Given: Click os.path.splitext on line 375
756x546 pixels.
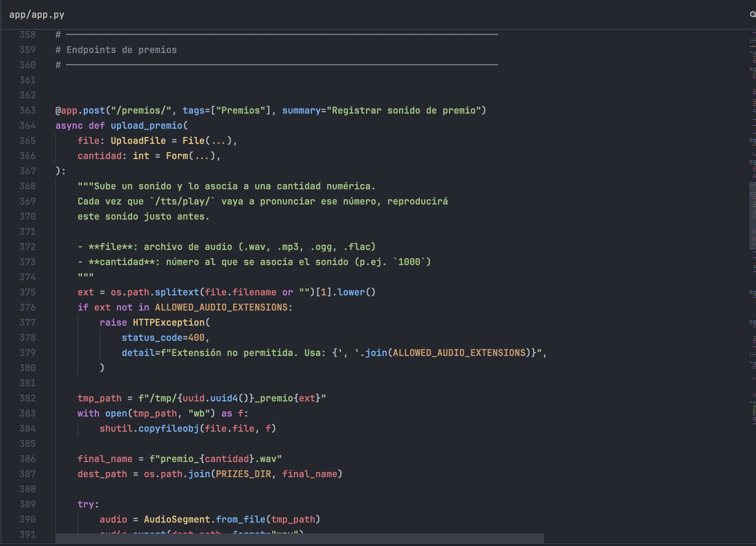Looking at the screenshot, I should coord(155,292).
